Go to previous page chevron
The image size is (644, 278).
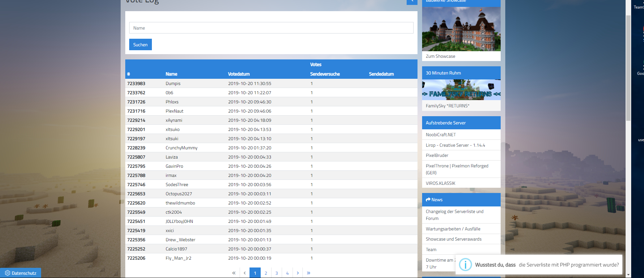tap(245, 273)
